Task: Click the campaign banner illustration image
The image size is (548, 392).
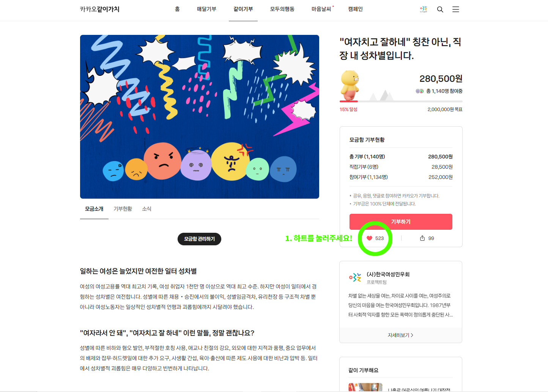Action: click(200, 117)
